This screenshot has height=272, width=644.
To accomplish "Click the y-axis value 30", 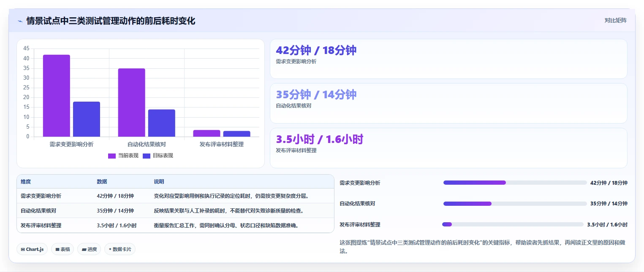I will click(26, 78).
